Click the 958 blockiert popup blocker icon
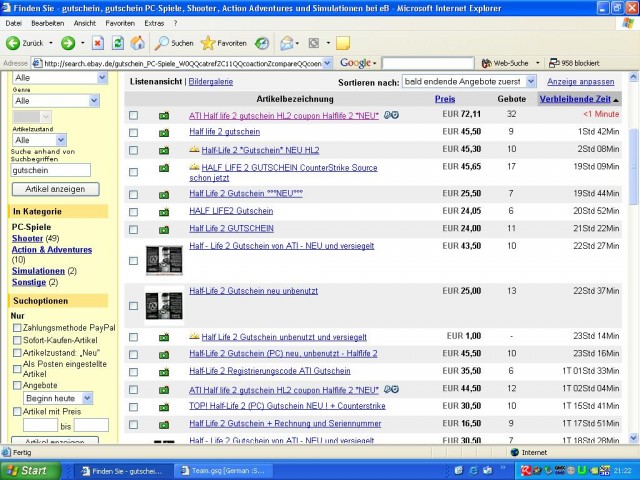 pyautogui.click(x=554, y=63)
